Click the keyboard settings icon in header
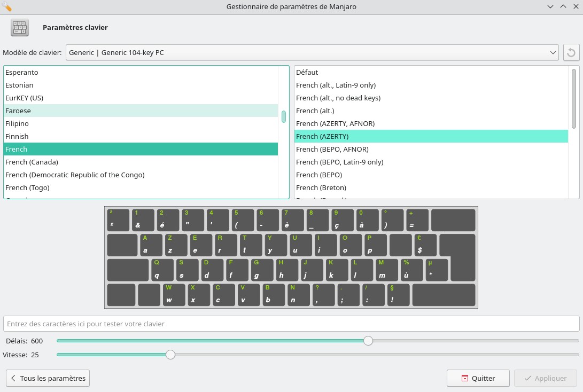This screenshot has height=392, width=583. point(20,27)
